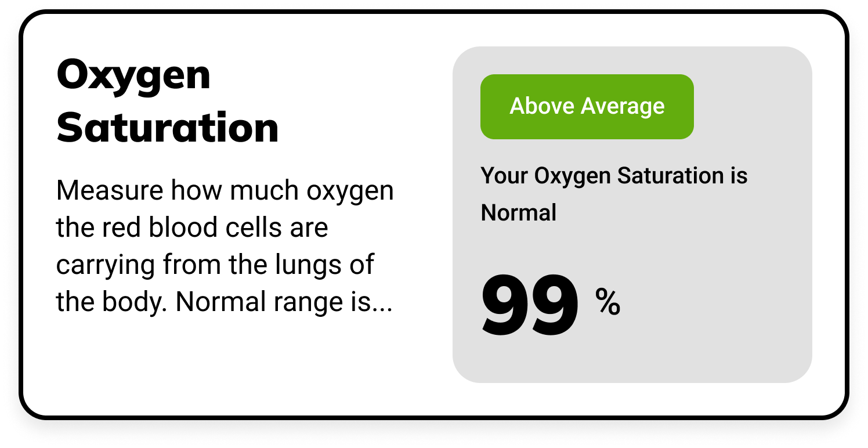Viewport: 868px width, 448px height.
Task: Click the Oxygen Saturation title
Action: tap(168, 102)
